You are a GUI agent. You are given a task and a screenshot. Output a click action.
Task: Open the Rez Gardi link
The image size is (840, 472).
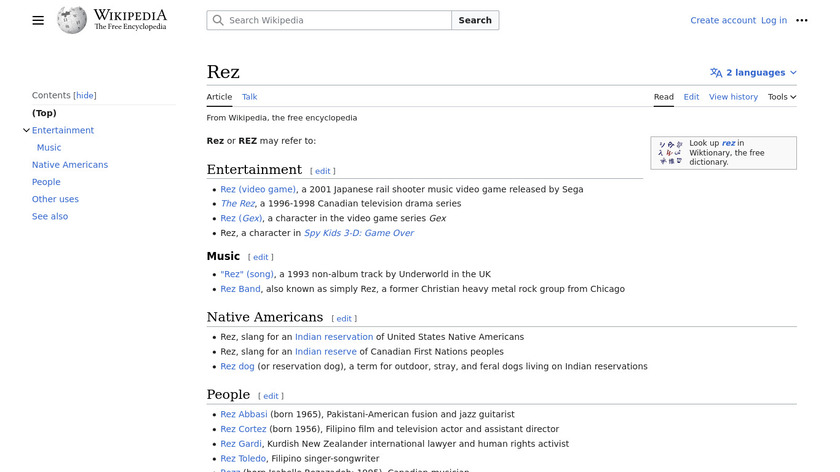point(241,444)
